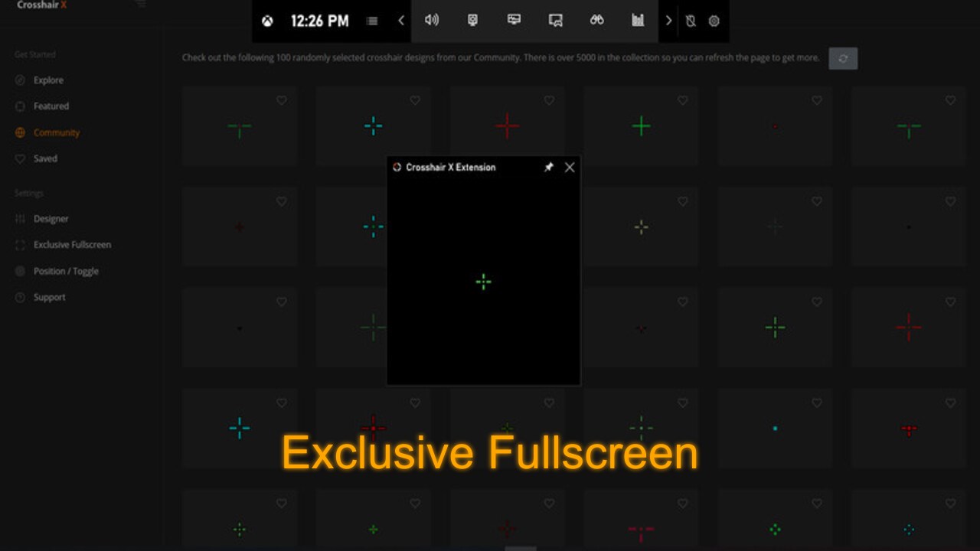
Task: Pin the Crosshair X Extension widget
Action: pyautogui.click(x=548, y=167)
